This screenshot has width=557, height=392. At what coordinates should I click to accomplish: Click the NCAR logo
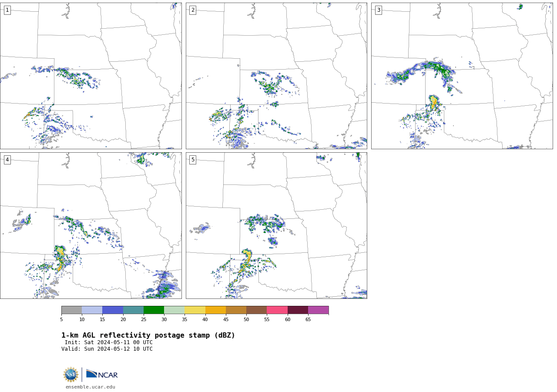[x=102, y=374]
